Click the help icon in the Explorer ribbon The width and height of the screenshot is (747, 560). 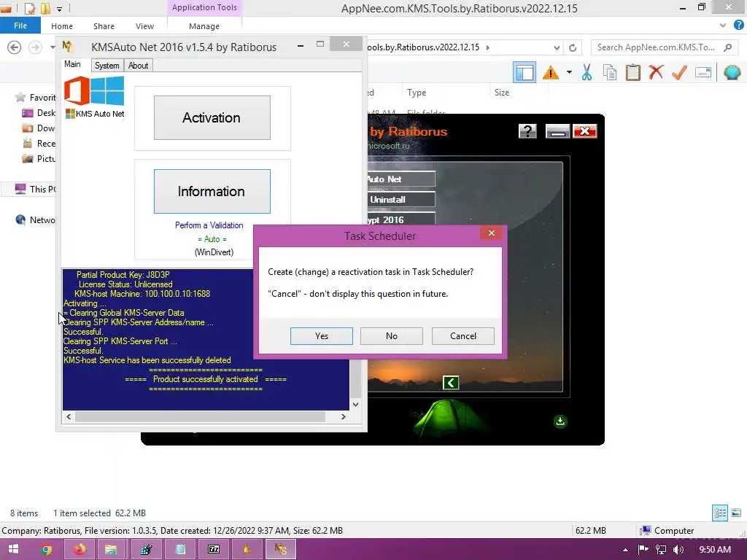739,26
